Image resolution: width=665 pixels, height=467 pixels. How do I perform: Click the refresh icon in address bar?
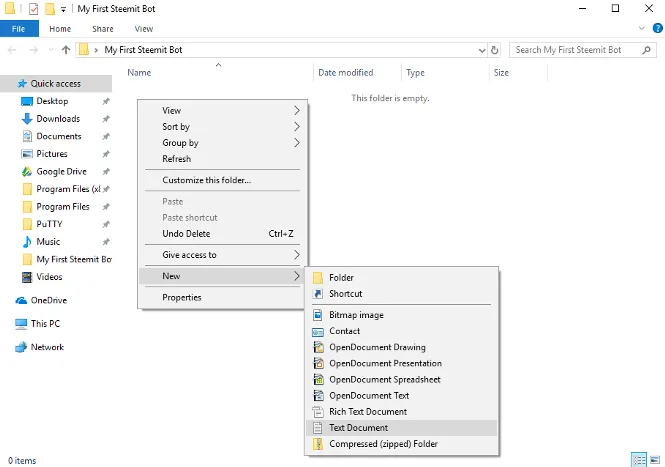495,49
